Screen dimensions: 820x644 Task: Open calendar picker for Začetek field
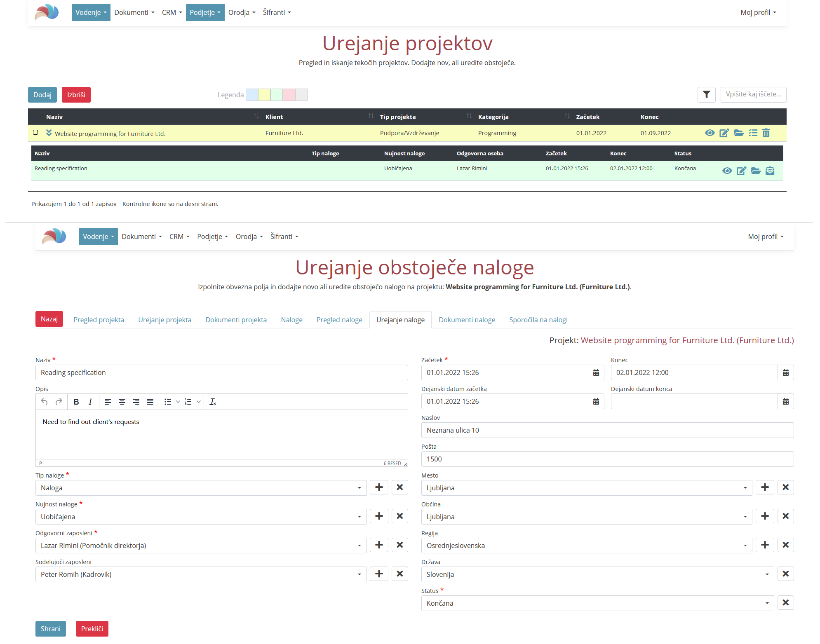tap(596, 372)
